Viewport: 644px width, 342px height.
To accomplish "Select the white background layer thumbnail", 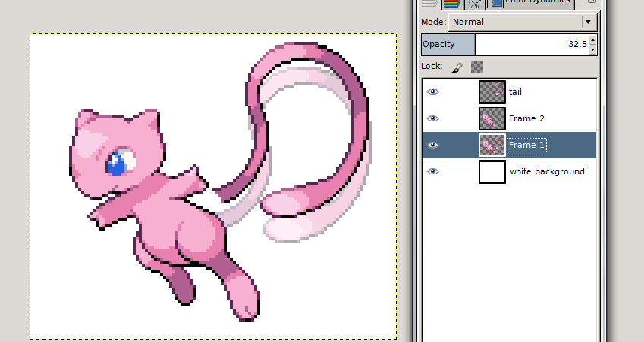I will [492, 171].
